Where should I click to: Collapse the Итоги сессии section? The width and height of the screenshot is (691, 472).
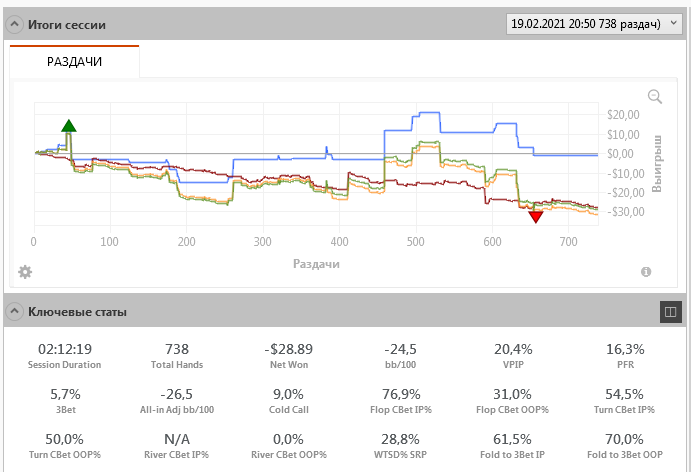(14, 24)
